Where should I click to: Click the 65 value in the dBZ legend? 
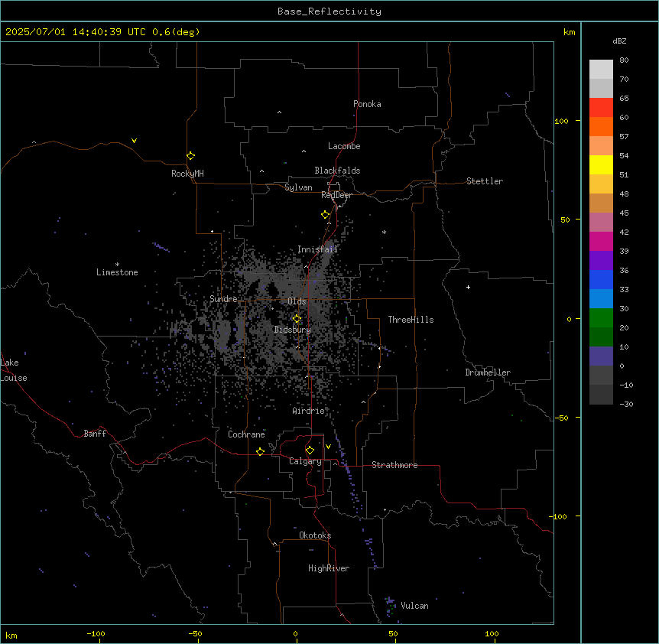point(624,99)
